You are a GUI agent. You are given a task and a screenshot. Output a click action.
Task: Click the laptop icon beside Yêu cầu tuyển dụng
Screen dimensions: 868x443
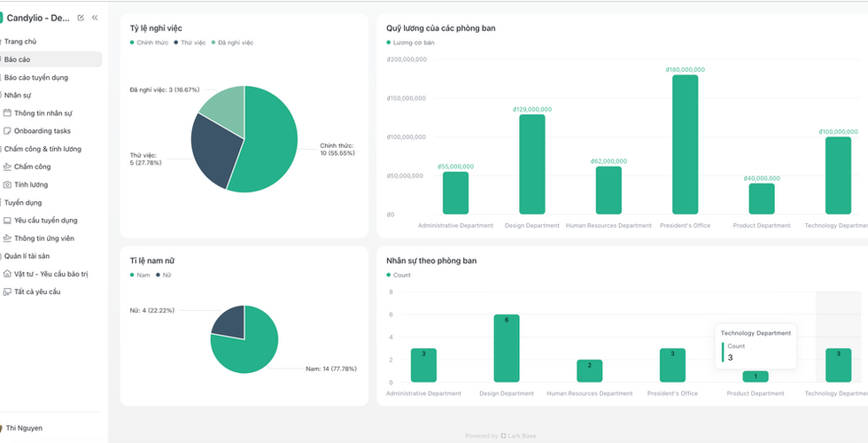(x=7, y=221)
